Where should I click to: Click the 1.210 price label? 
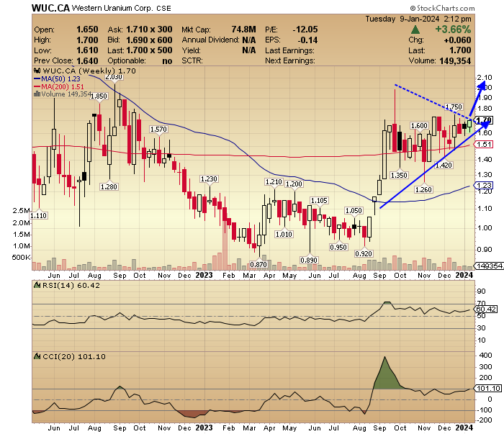point(274,182)
